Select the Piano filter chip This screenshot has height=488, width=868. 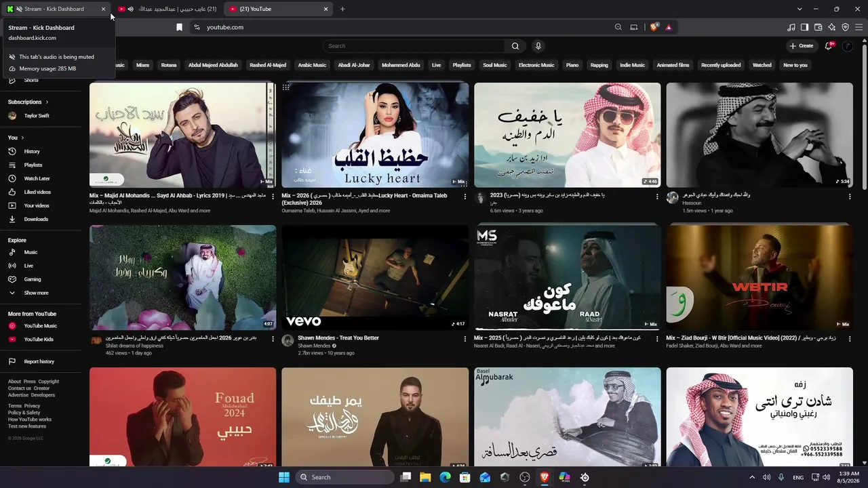point(572,65)
